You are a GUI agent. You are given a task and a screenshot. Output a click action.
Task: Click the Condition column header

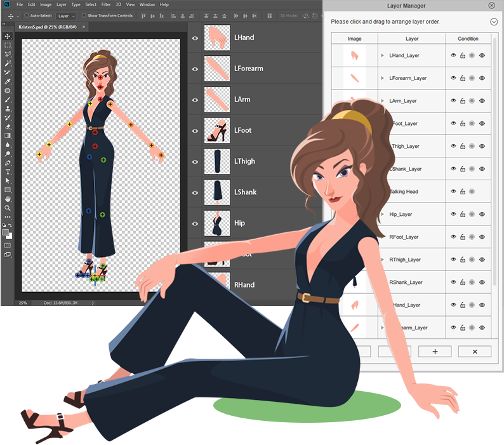click(468, 39)
